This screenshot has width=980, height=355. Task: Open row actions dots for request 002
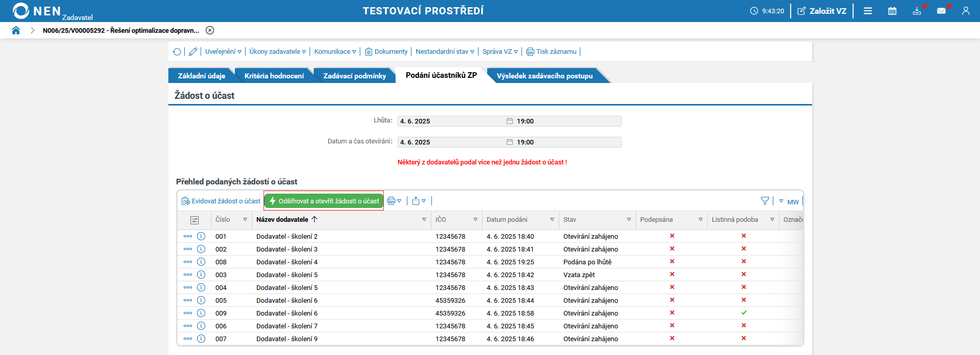pyautogui.click(x=188, y=249)
